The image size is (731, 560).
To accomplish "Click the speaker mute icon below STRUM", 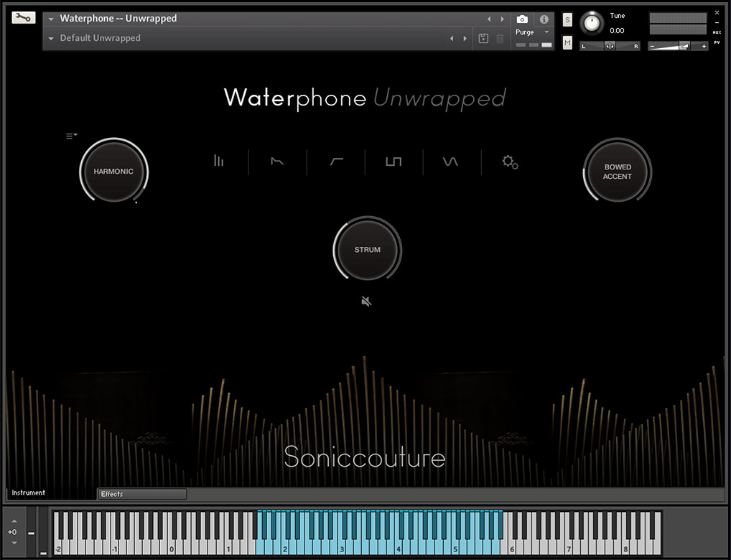I will click(x=366, y=302).
